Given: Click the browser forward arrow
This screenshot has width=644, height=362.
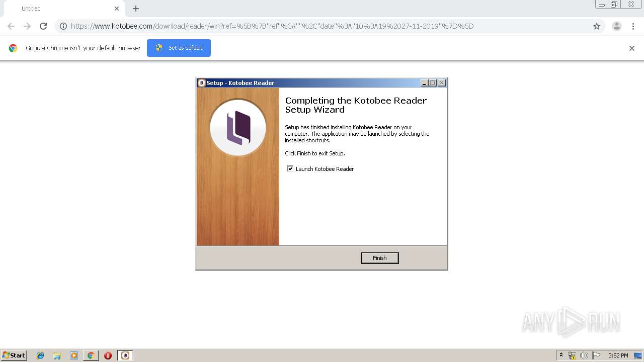Looking at the screenshot, I should pyautogui.click(x=27, y=26).
